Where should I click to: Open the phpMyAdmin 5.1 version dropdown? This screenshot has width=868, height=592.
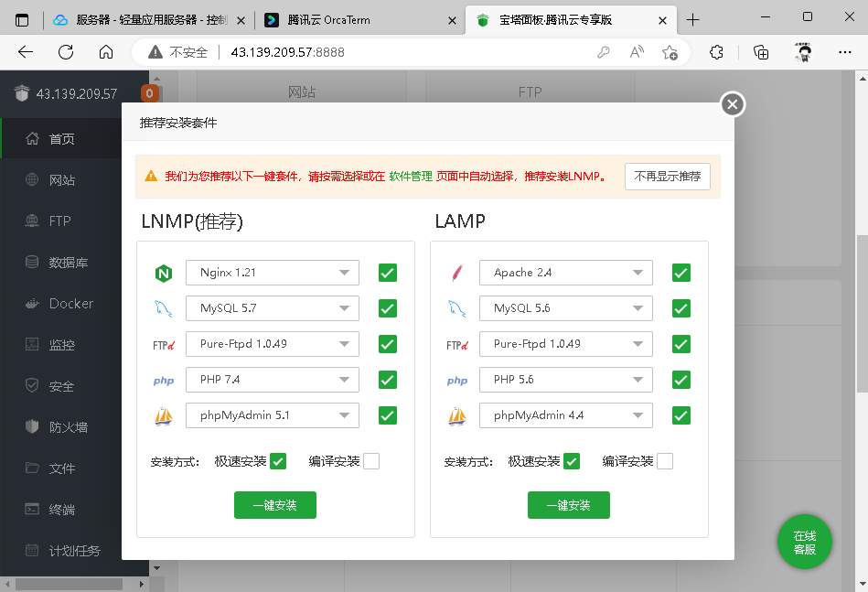273,415
